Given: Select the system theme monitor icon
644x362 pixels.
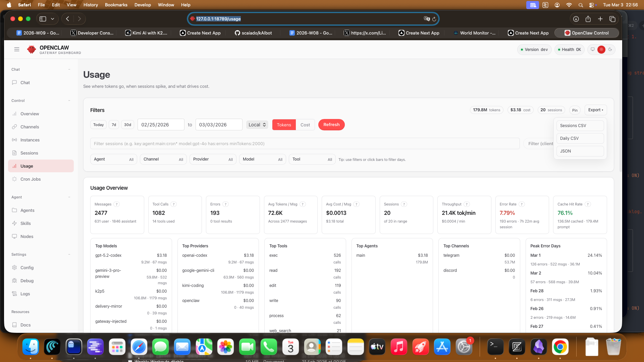Looking at the screenshot, I should 593,50.
